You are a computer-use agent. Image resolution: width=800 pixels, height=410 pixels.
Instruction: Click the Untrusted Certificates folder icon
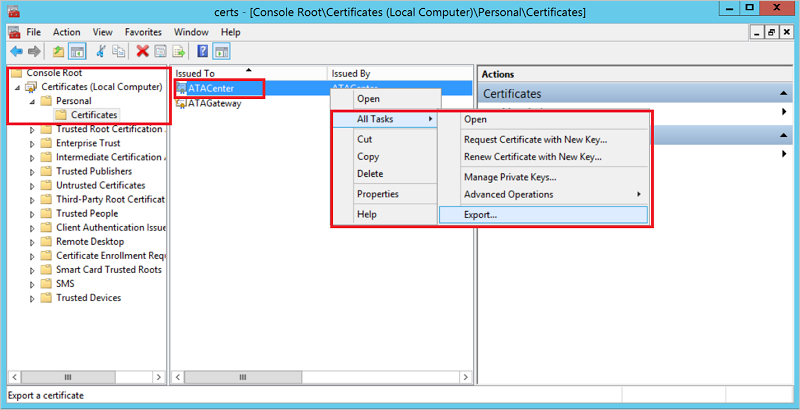pyautogui.click(x=46, y=186)
